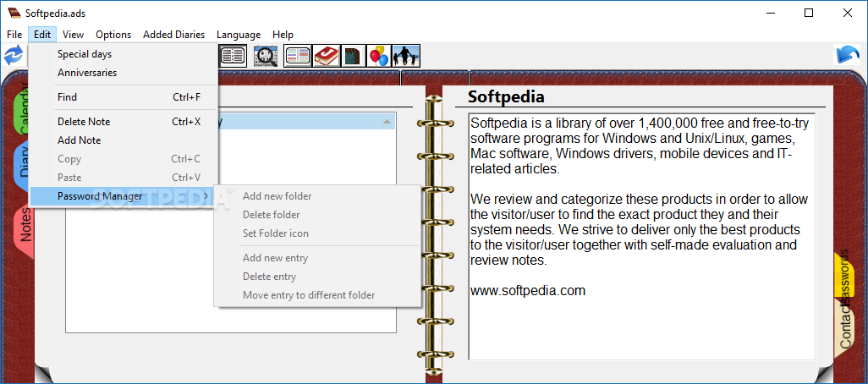Maximize the Softpedia.ads window
Viewport: 868px width, 384px height.
pyautogui.click(x=809, y=14)
